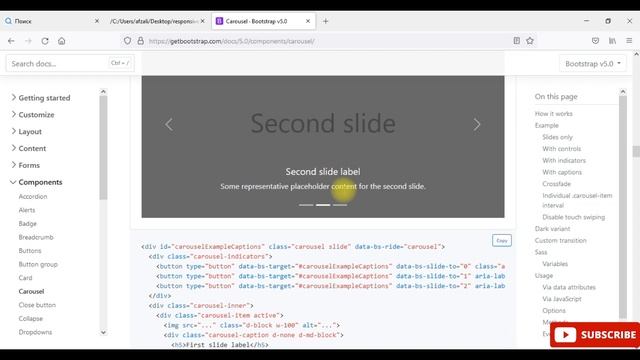The height and width of the screenshot is (360, 640).
Task: Open the Card docs link
Action: [x=25, y=278]
